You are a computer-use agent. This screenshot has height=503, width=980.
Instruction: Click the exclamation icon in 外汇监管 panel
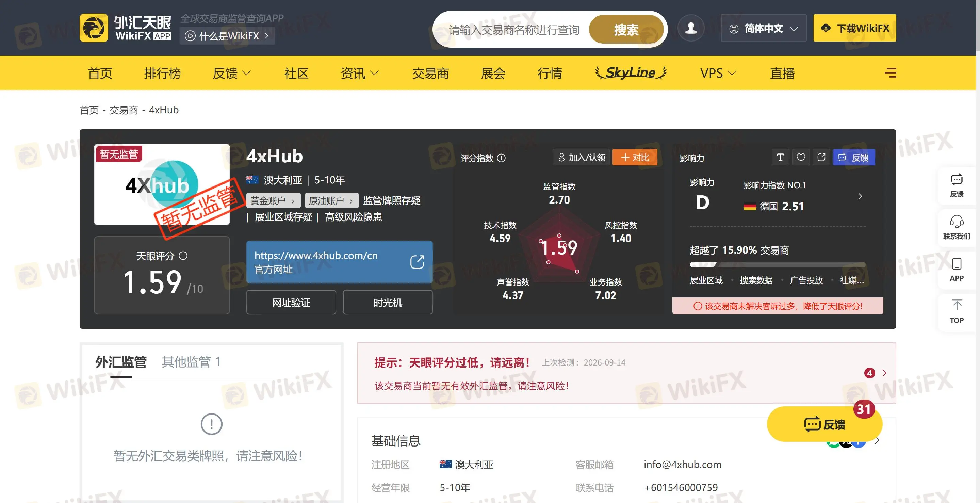point(211,424)
